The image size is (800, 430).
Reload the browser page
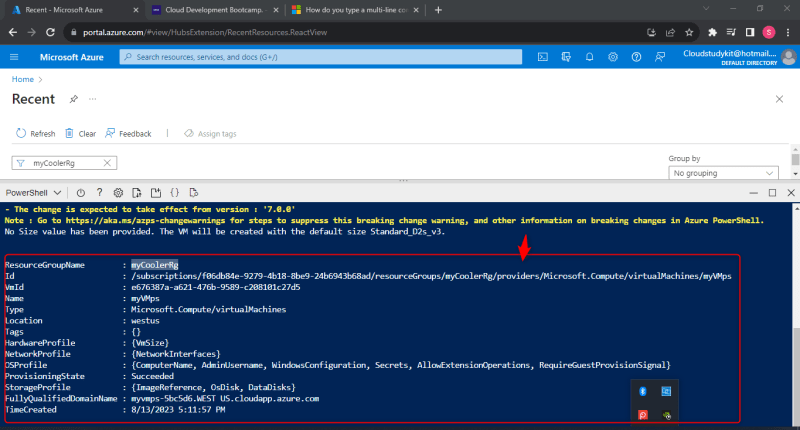coord(51,32)
